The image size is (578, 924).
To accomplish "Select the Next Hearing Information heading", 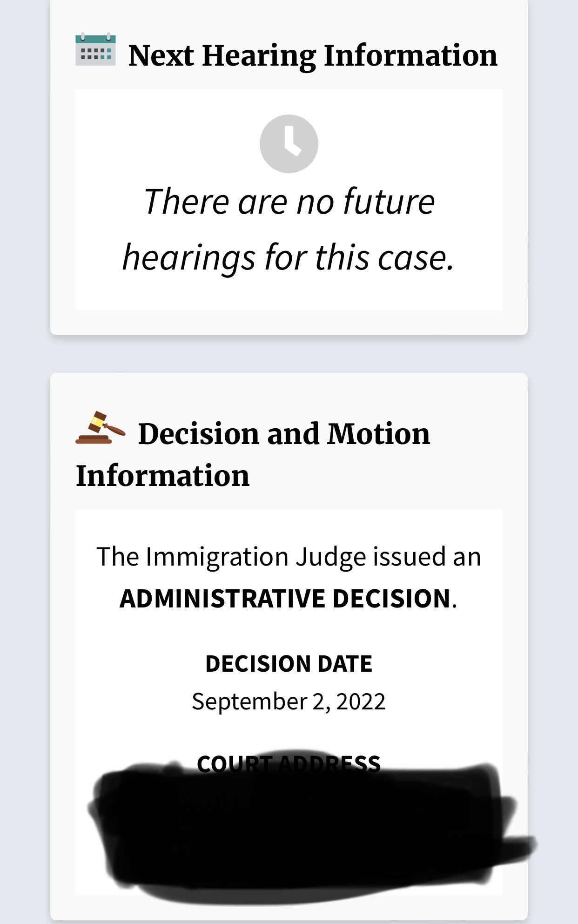I will tap(313, 55).
